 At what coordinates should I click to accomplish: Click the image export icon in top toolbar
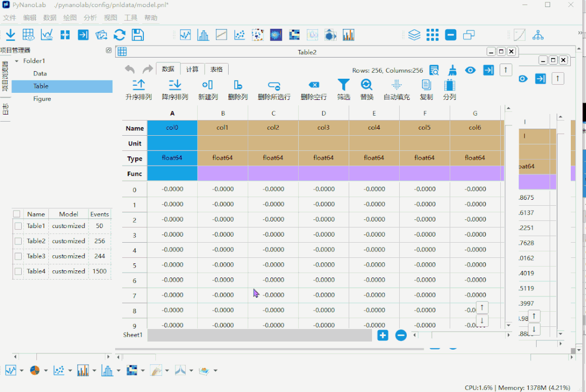(101, 35)
